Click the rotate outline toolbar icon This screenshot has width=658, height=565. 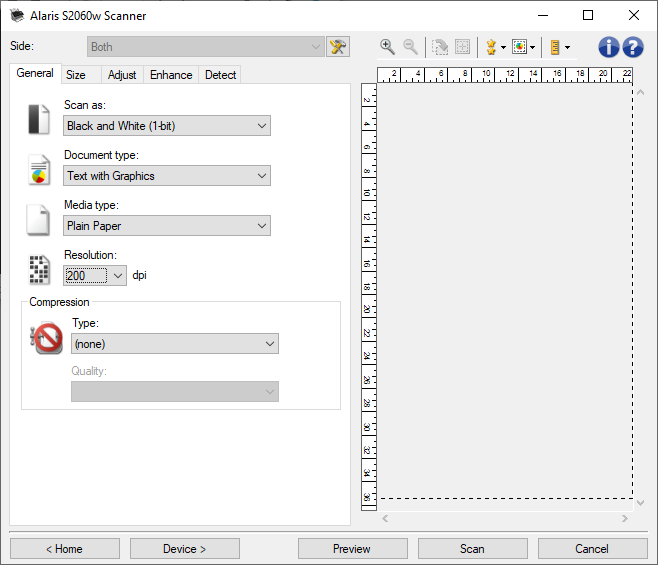tap(439, 47)
